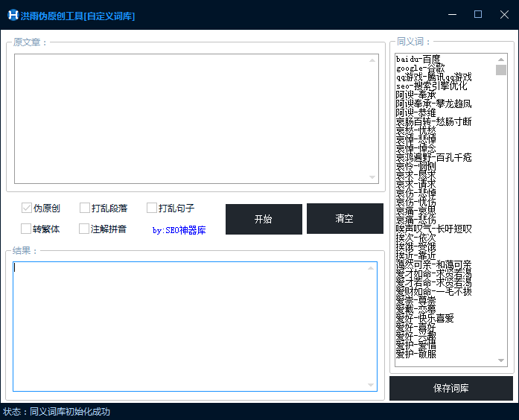Select the 唉声叹气-长吁短叹 entry

point(433,229)
